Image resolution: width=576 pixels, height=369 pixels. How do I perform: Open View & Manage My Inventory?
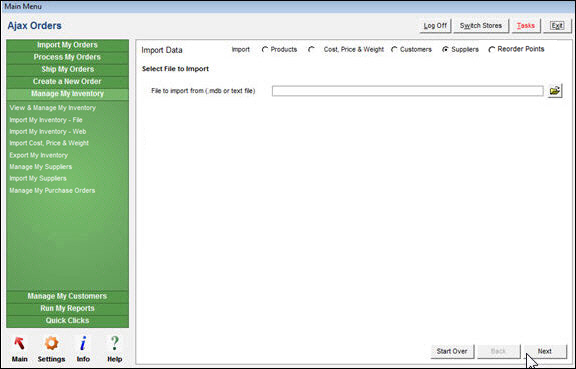click(x=53, y=108)
